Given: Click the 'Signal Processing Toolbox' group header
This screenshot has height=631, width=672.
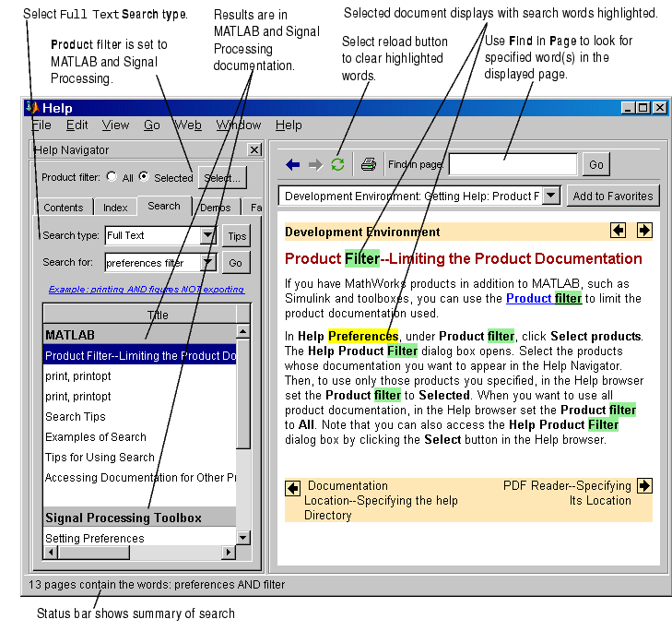Looking at the screenshot, I should coord(140,518).
